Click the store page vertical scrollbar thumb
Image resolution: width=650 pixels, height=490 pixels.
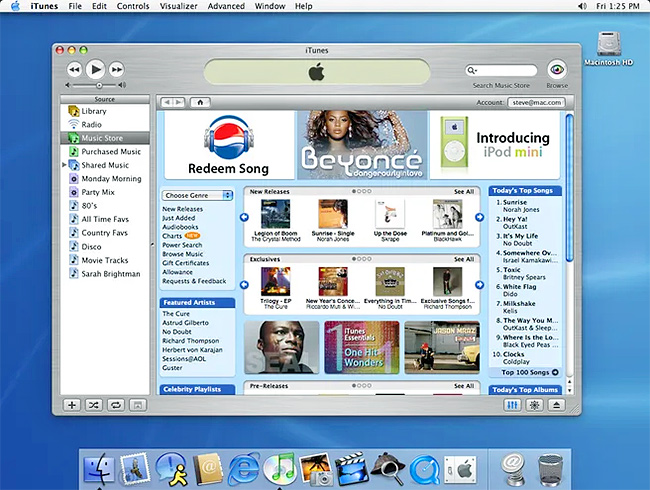570,188
